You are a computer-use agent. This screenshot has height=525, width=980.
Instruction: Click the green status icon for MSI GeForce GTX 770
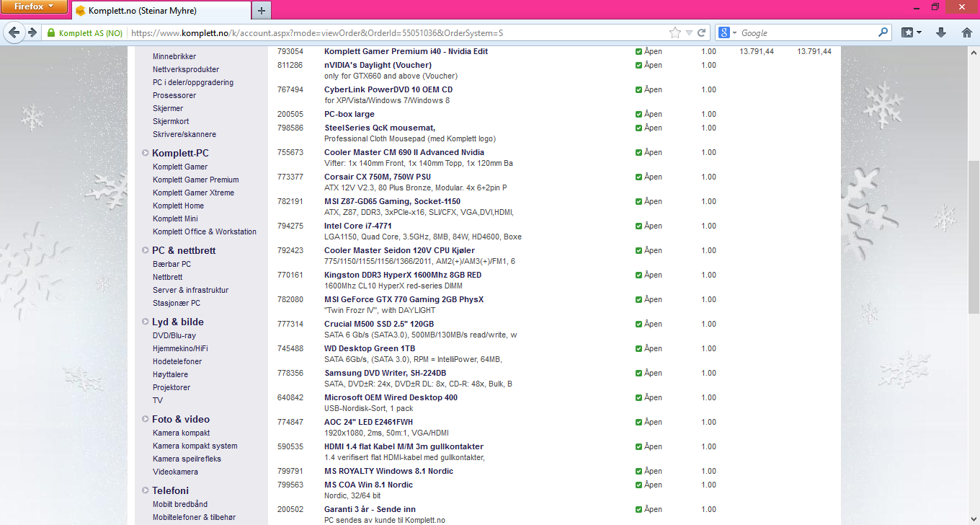pyautogui.click(x=639, y=300)
